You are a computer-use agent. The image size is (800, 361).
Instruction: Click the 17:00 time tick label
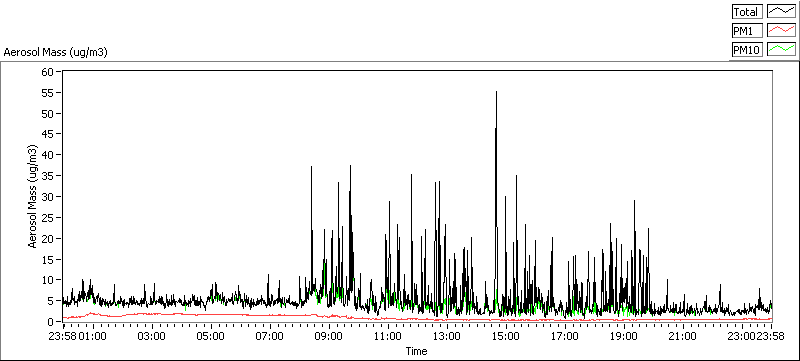[x=565, y=336]
